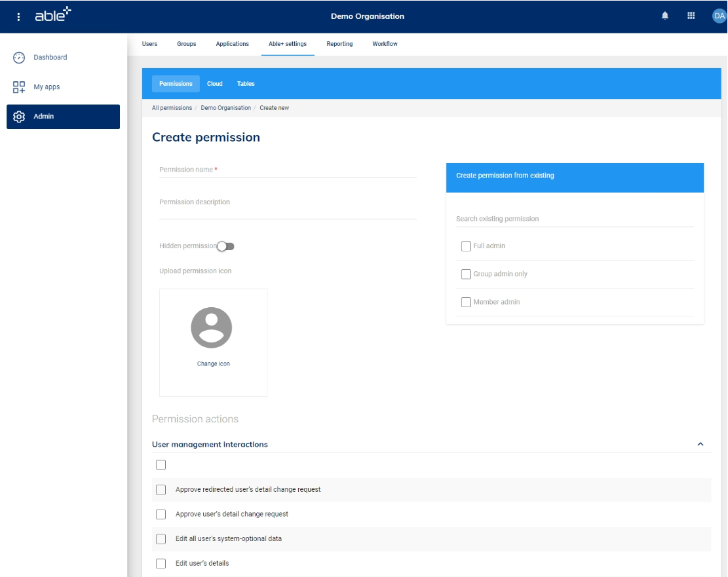Check the Edit user's details checkbox
Image resolution: width=728 pixels, height=577 pixels.
click(x=161, y=563)
